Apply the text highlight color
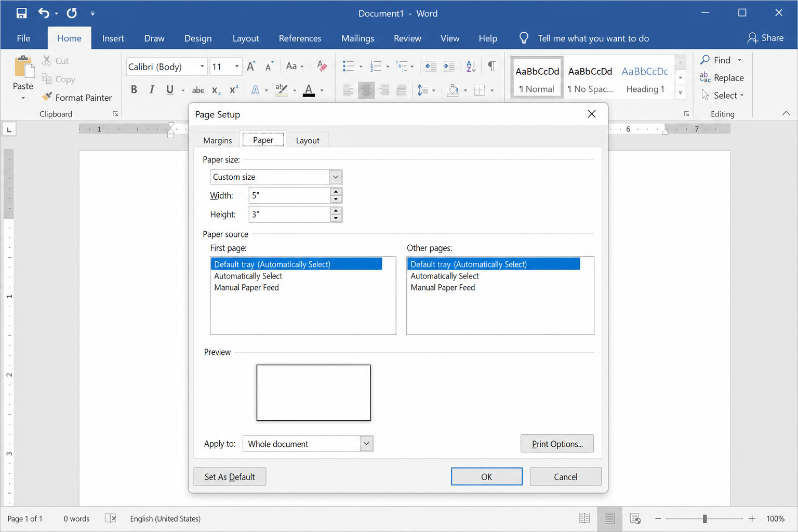Viewport: 798px width, 532px height. pyautogui.click(x=282, y=90)
